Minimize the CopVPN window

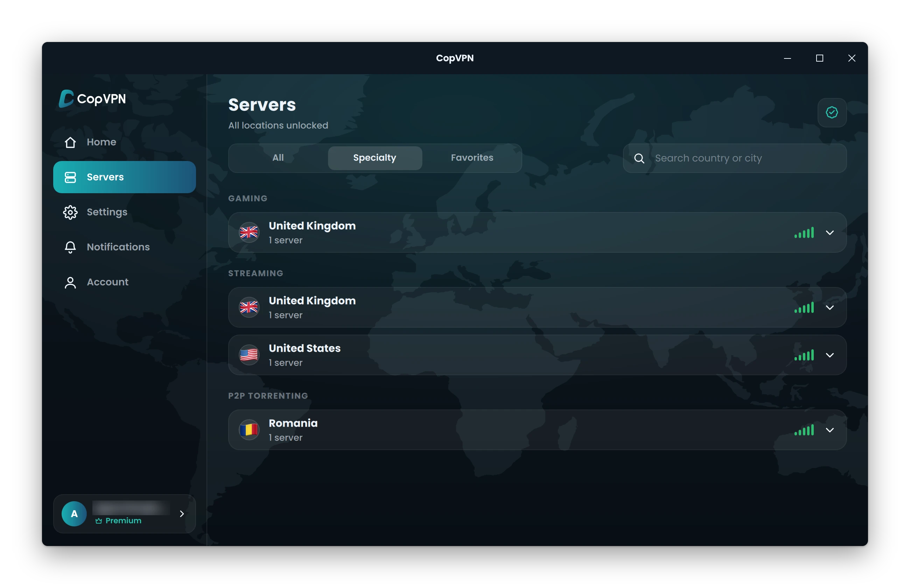click(x=787, y=58)
